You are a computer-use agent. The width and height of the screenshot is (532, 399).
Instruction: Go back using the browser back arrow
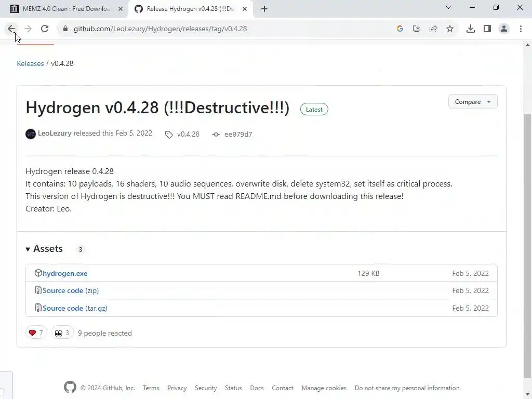(11, 29)
